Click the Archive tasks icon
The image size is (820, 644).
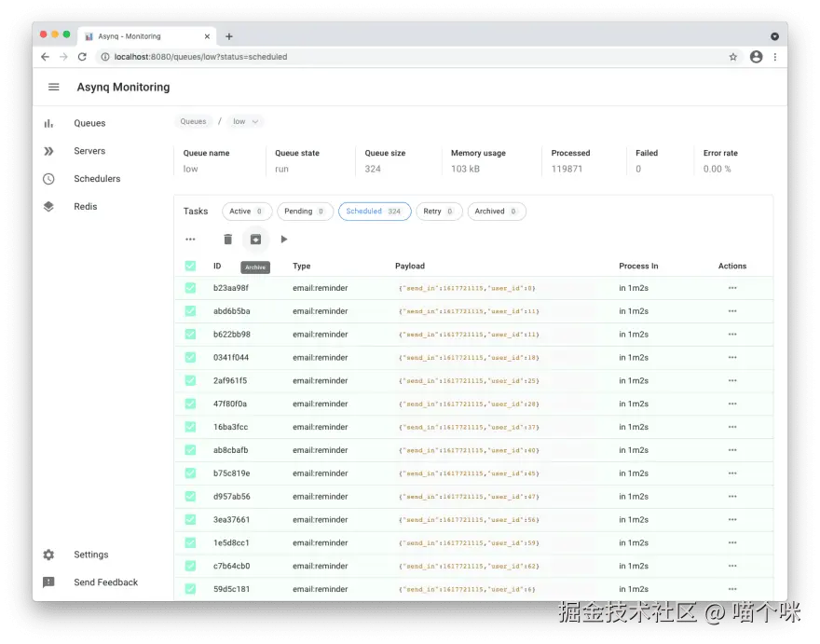[x=255, y=240]
